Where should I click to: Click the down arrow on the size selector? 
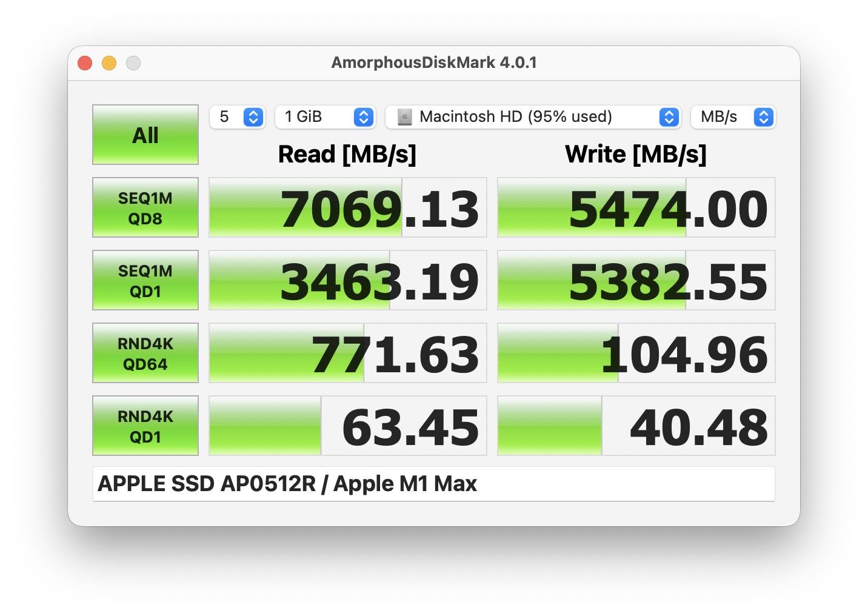pos(362,121)
